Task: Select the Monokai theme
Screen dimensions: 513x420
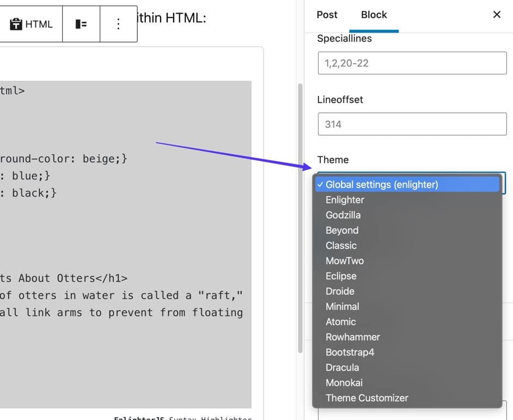Action: [x=344, y=383]
